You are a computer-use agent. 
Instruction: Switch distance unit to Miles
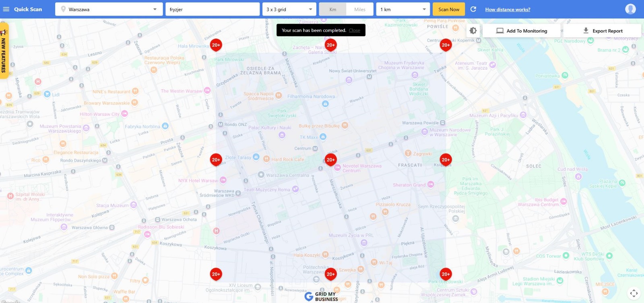click(x=359, y=9)
